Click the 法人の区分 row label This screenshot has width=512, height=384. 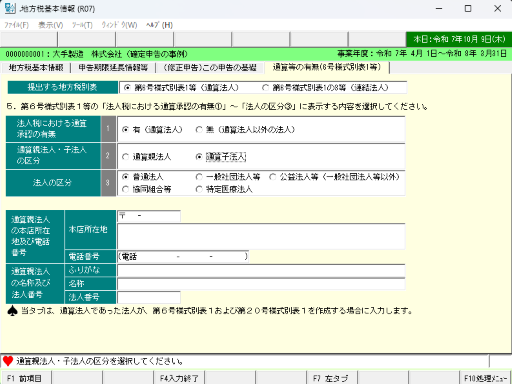[x=53, y=183]
